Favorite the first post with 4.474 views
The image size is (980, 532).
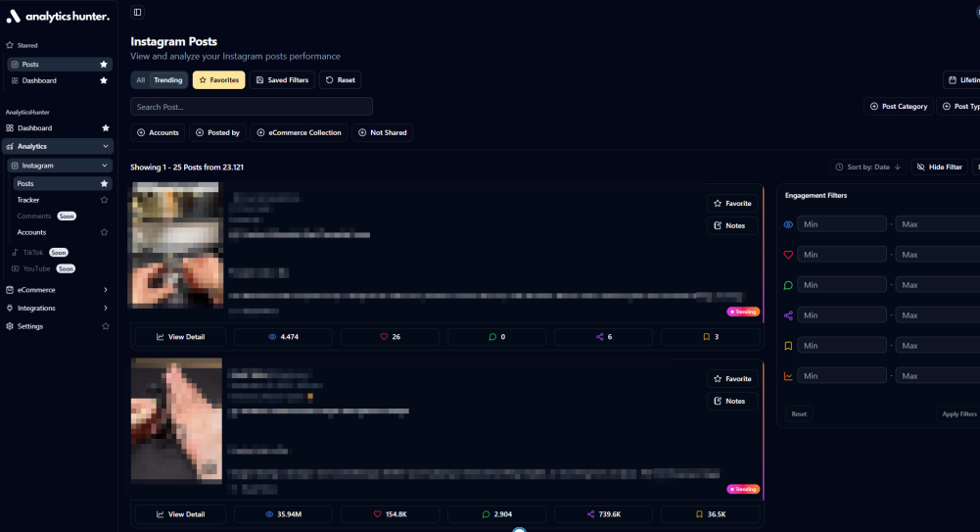click(732, 203)
